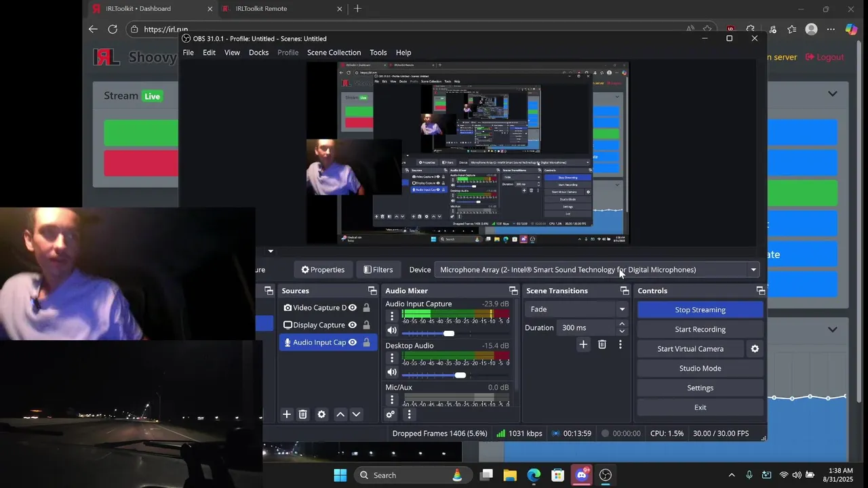The image size is (868, 488).
Task: Adjust Audio Input Capture volume slider
Action: [x=449, y=333]
